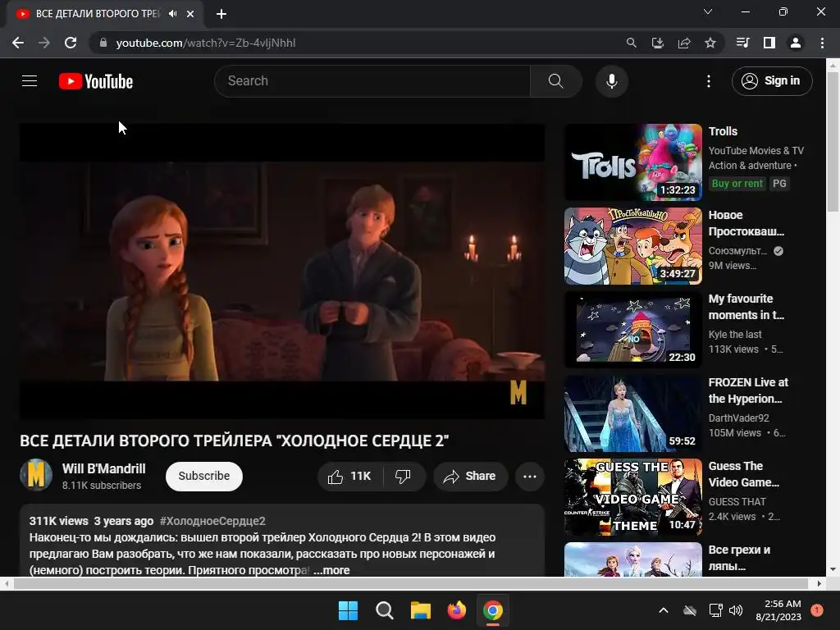Open Windows Start menu
This screenshot has height=630, width=840.
(x=348, y=610)
